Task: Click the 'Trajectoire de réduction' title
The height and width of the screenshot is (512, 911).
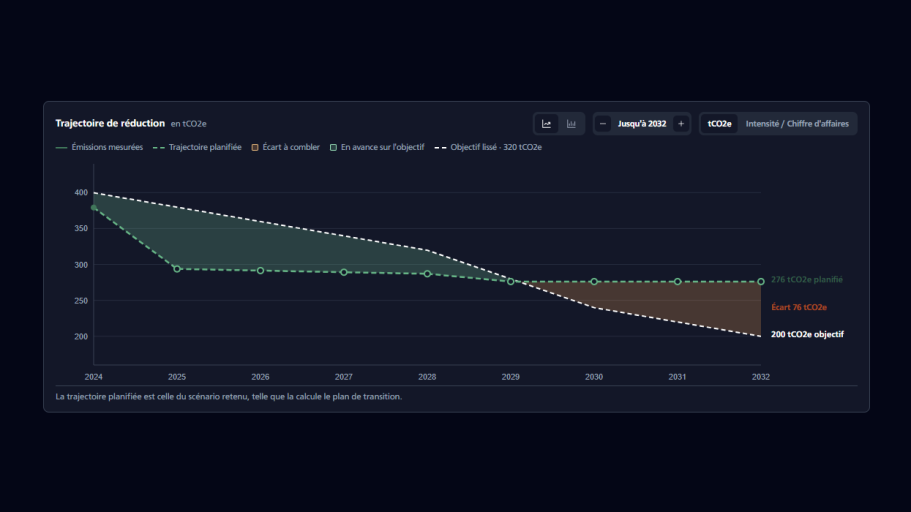Action: (x=110, y=123)
